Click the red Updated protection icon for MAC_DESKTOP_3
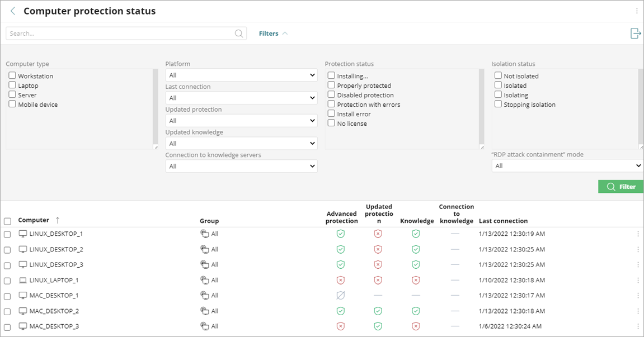 (378, 326)
